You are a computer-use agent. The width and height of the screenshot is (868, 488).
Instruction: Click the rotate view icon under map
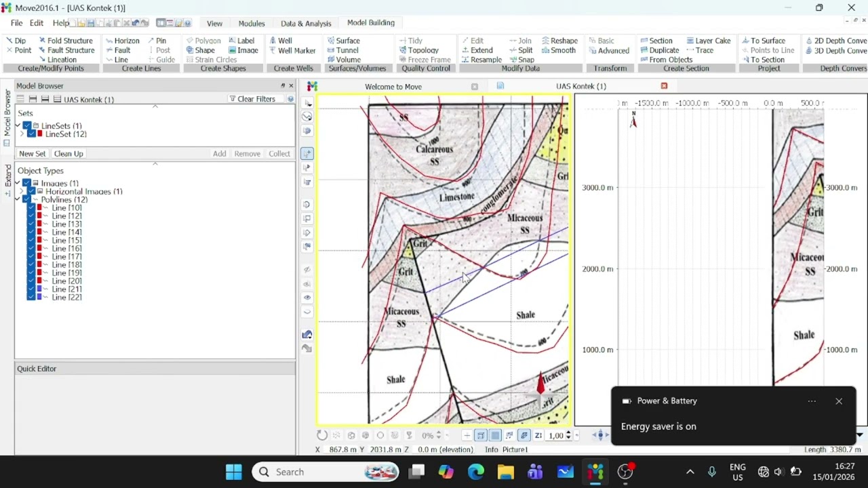click(x=322, y=436)
